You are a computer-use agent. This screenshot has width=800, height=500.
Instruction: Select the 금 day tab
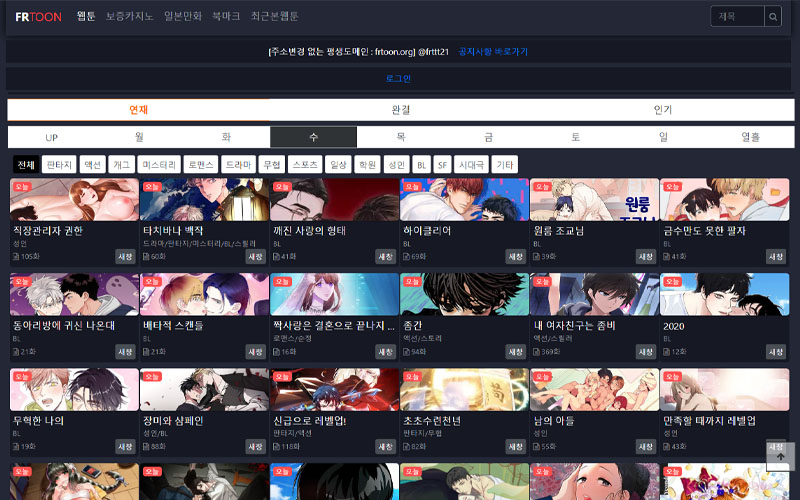point(488,137)
